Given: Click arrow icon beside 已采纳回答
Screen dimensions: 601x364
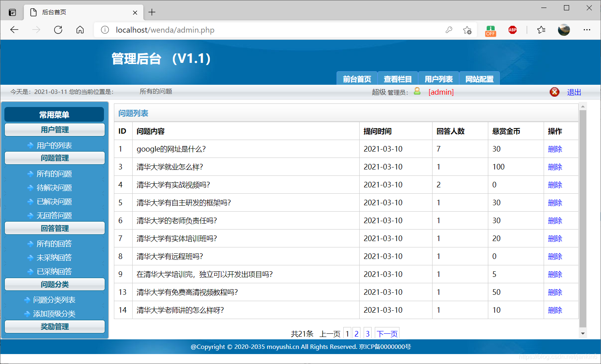Looking at the screenshot, I should pos(30,272).
